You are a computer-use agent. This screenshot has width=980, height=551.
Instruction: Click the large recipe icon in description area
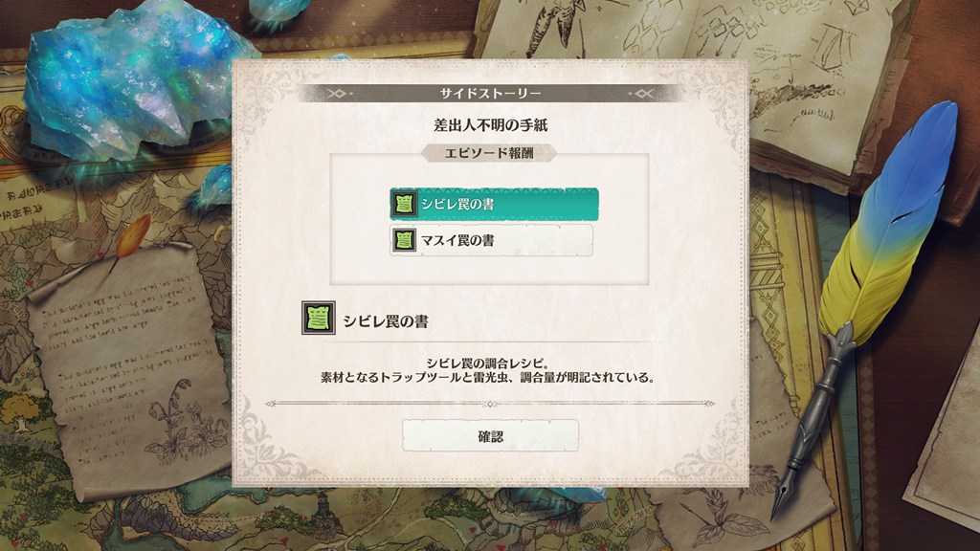pyautogui.click(x=318, y=318)
